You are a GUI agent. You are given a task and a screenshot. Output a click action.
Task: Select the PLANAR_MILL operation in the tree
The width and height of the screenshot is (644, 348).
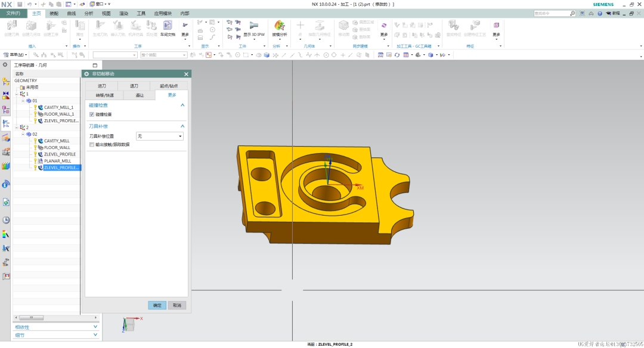[57, 161]
